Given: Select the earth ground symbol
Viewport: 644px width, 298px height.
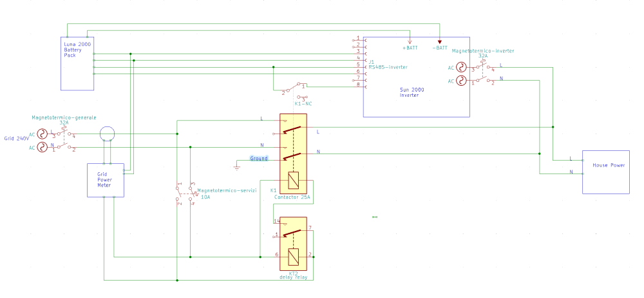Looking at the screenshot, I should click(x=236, y=166).
